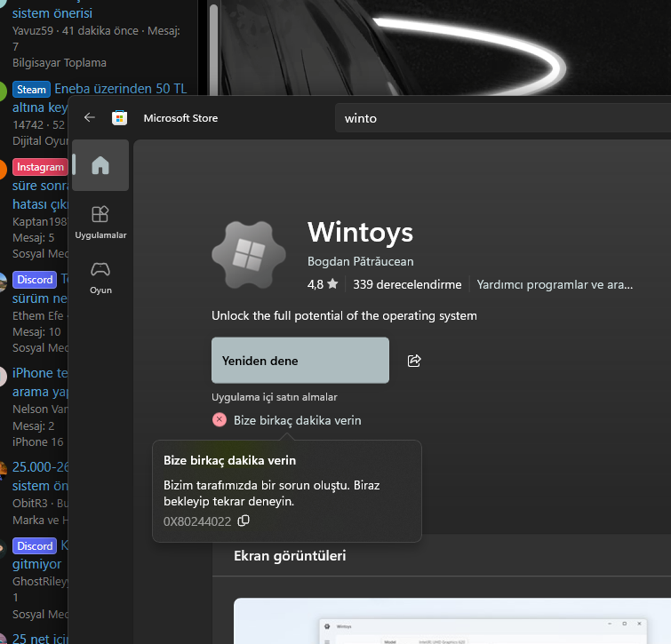The width and height of the screenshot is (671, 644).
Task: Open Yardımcı programlar ve ara... category
Action: click(x=555, y=284)
